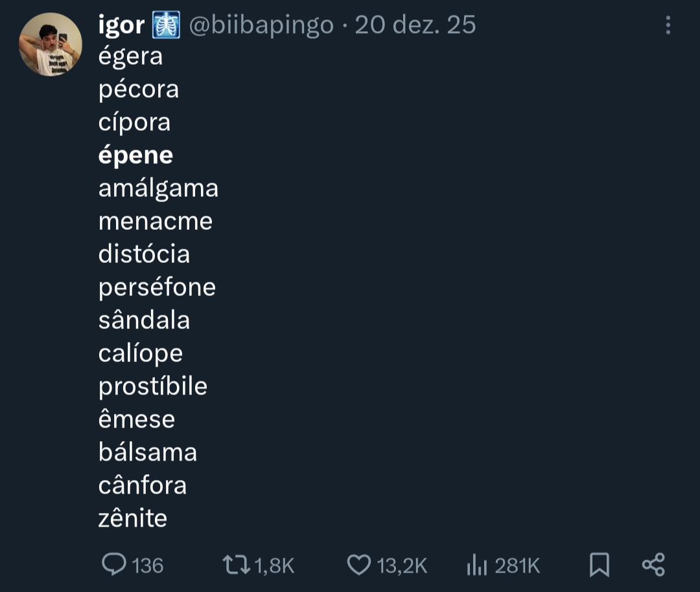Like the tweet with the heart icon
The image size is (700, 592).
click(x=358, y=565)
